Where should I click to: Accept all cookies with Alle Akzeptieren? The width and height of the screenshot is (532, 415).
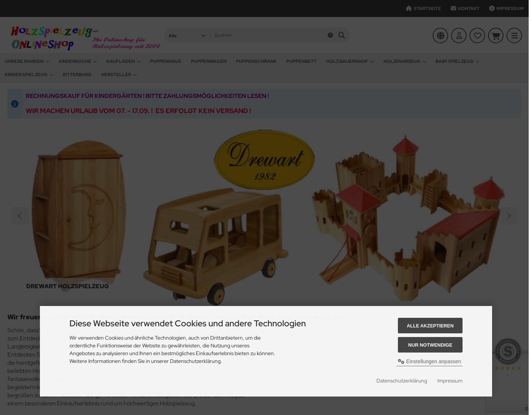point(430,326)
